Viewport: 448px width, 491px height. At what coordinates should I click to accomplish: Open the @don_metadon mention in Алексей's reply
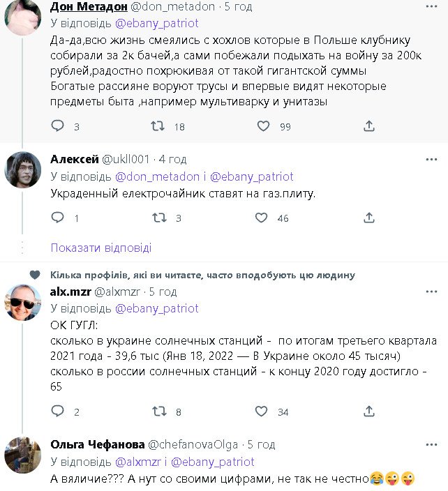154,176
